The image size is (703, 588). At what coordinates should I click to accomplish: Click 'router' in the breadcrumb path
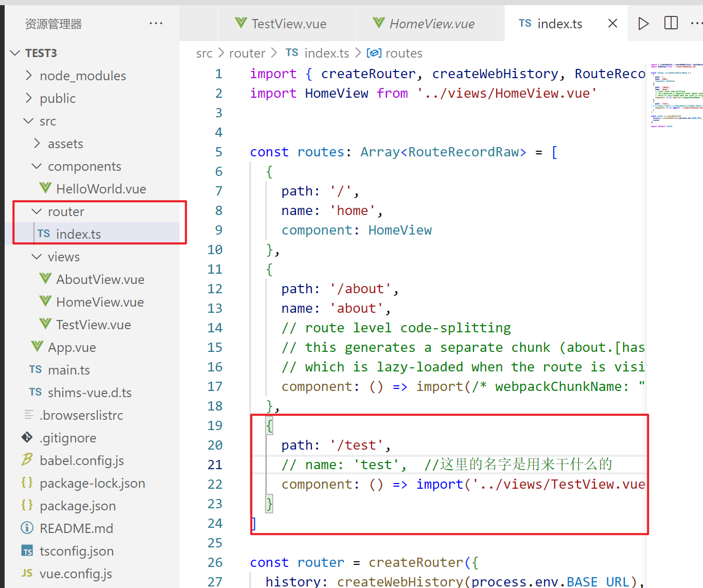247,54
